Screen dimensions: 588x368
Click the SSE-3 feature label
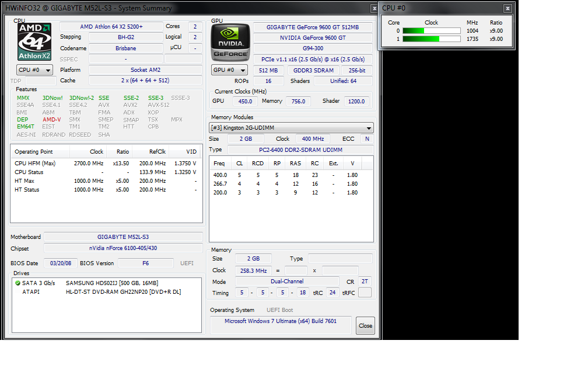[156, 98]
